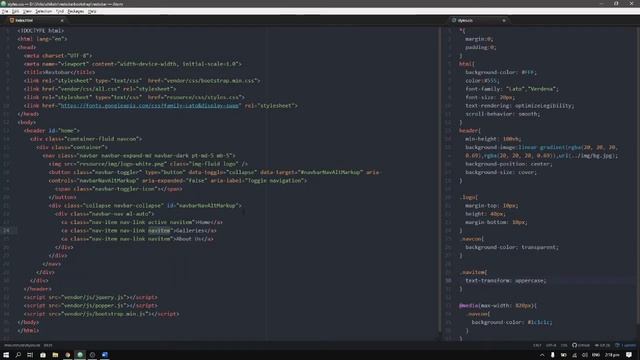Click the cursor position indicator in status bar

click(x=48, y=345)
